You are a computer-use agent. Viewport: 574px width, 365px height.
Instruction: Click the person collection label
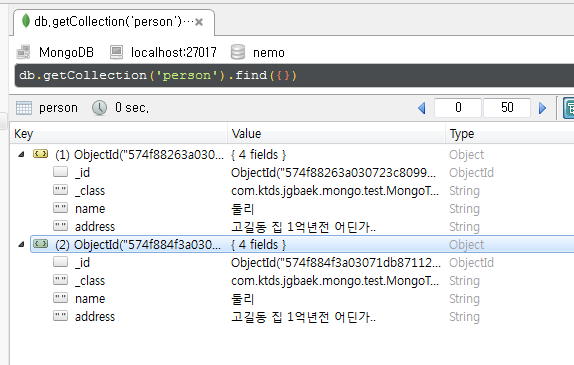point(58,108)
